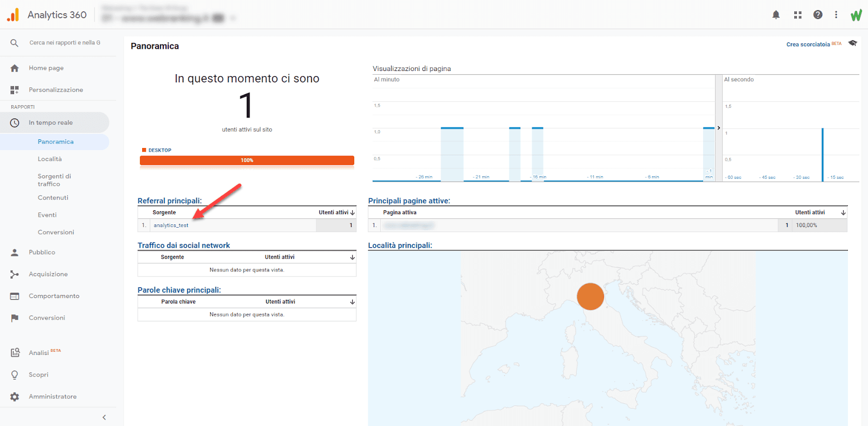Viewport: 868px width, 426px height.
Task: Click the orange location bubble on map
Action: [x=590, y=296]
